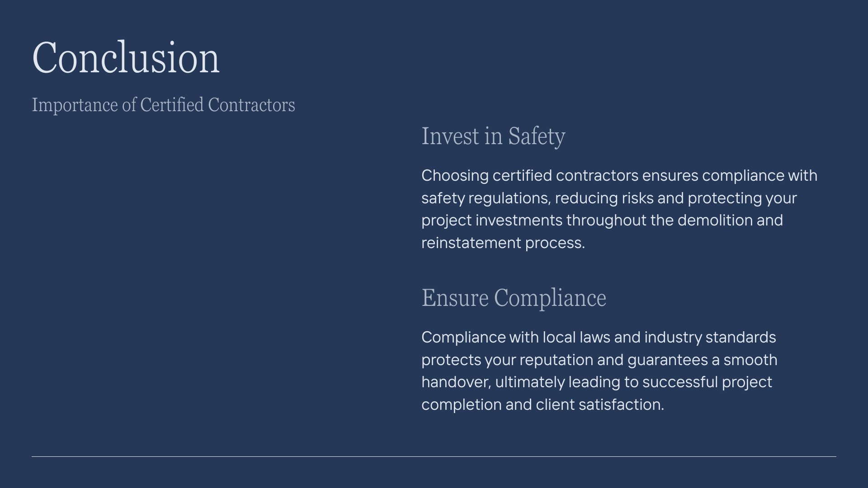Click the phrase "safety regulations" in body text
The width and height of the screenshot is (868, 488).
486,198
